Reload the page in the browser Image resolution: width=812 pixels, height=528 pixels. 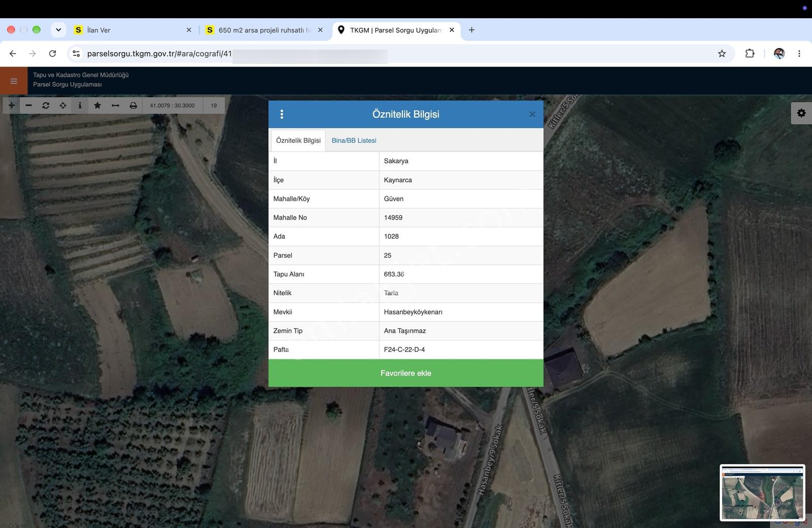(x=52, y=53)
